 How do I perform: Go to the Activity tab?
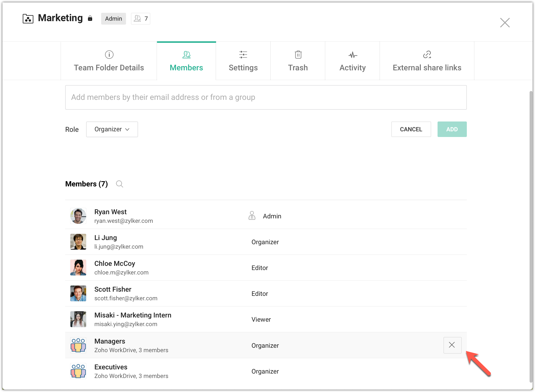click(x=352, y=61)
